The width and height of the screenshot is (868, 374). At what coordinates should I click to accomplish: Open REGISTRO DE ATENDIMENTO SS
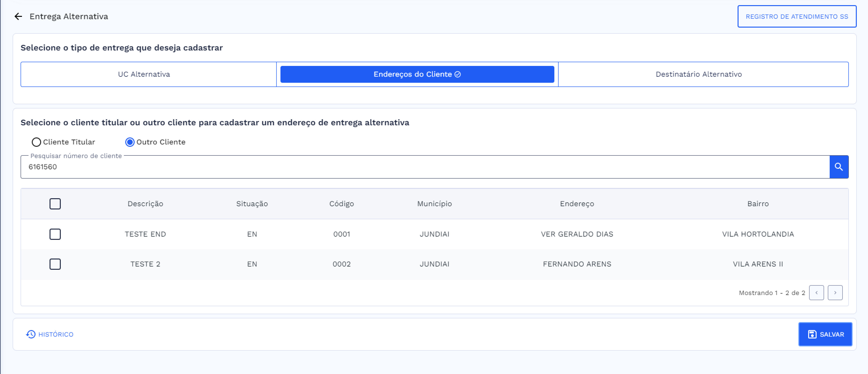click(797, 16)
